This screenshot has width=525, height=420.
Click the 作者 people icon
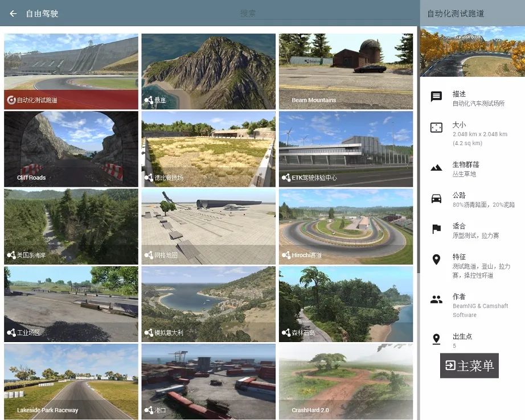point(436,300)
